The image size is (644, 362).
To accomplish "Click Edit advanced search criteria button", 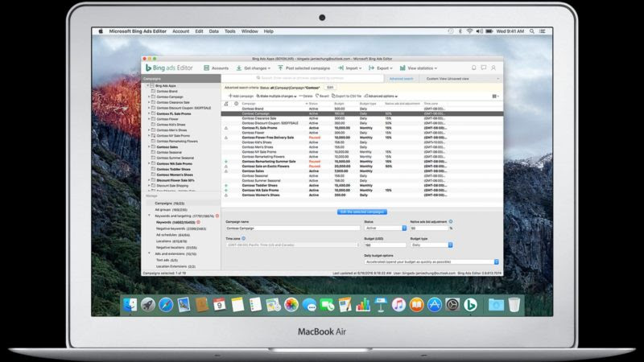I will [x=330, y=88].
